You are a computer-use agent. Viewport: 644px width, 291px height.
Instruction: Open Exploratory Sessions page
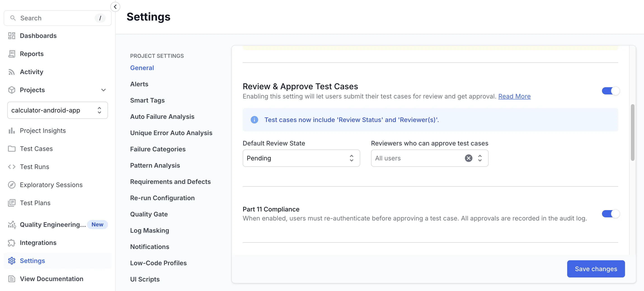click(x=51, y=185)
